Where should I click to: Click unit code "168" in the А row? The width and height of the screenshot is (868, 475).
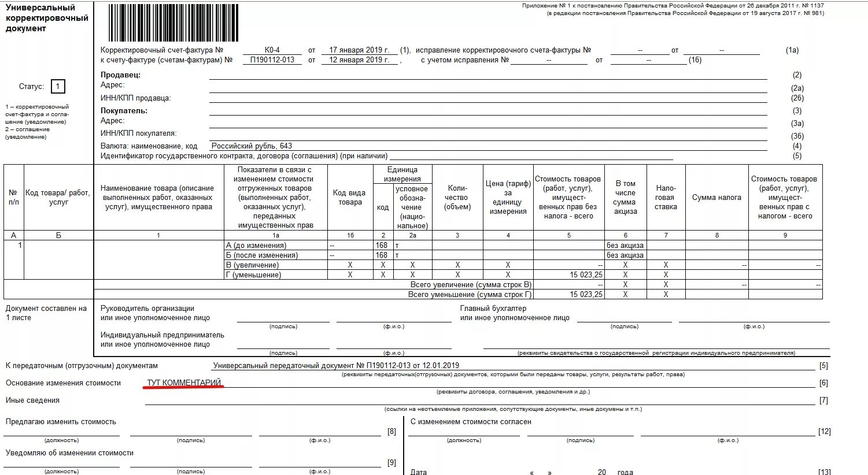coord(382,246)
